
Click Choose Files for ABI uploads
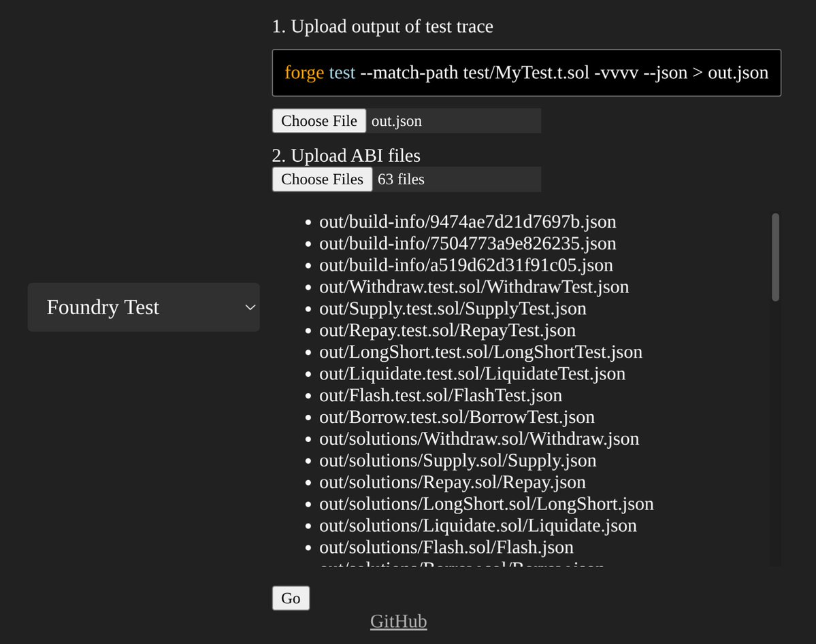click(x=321, y=179)
